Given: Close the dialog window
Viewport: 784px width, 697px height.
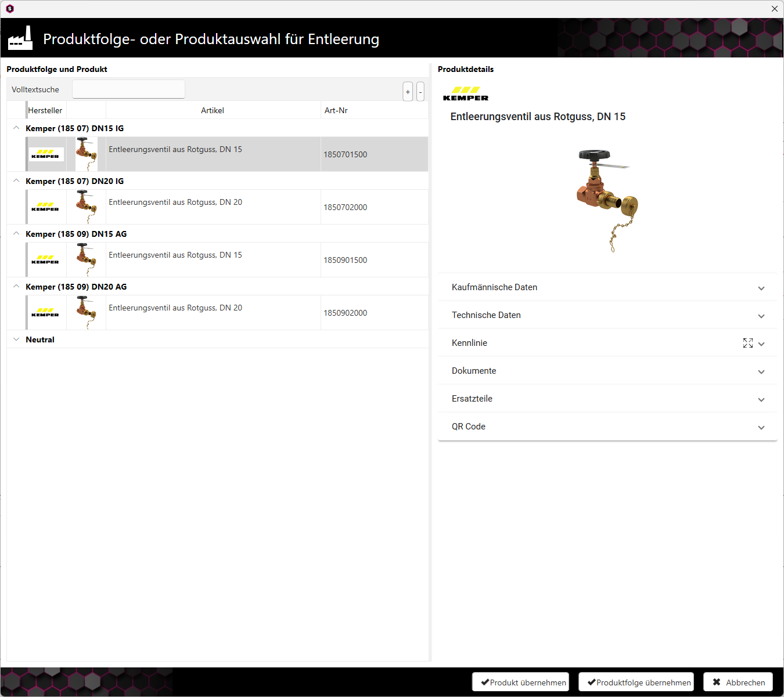Looking at the screenshot, I should (x=775, y=9).
